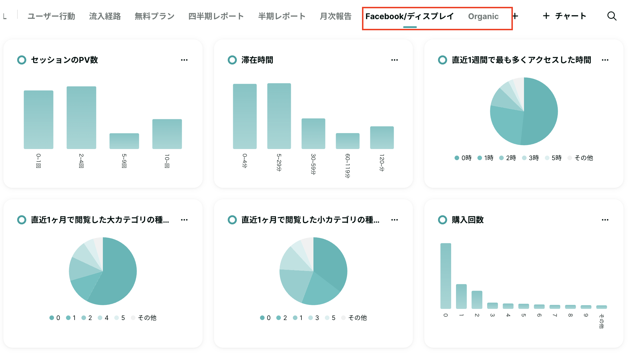The width and height of the screenshot is (644, 354).
Task: Toggle the 3時 legend item
Action: click(531, 158)
